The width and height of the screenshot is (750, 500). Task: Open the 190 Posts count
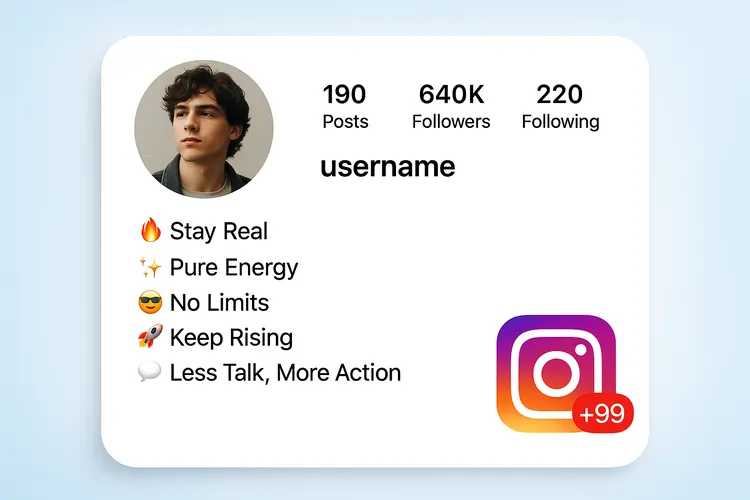345,106
